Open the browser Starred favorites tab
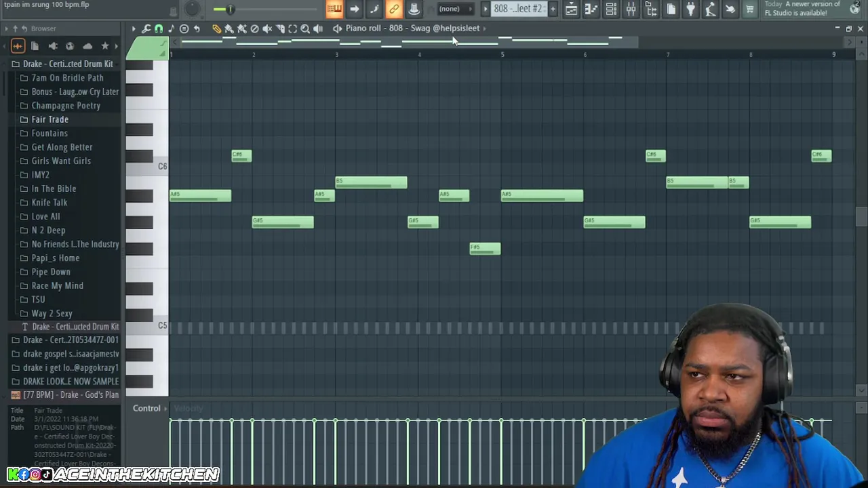Image resolution: width=868 pixels, height=488 pixels. 105,46
